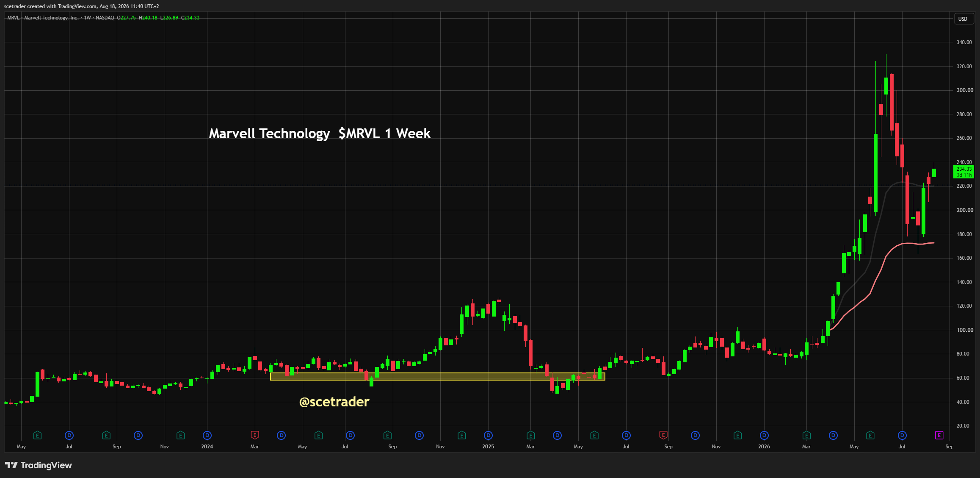The image size is (980, 478).
Task: Click the green earnings marker right of May 2026
Action: pyautogui.click(x=870, y=435)
